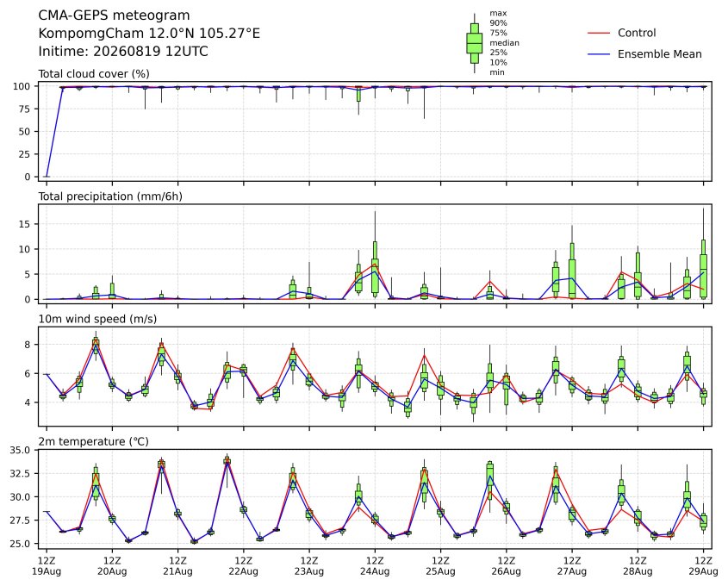
Task: Click the '10%' percentile legend label
Action: tap(498, 63)
